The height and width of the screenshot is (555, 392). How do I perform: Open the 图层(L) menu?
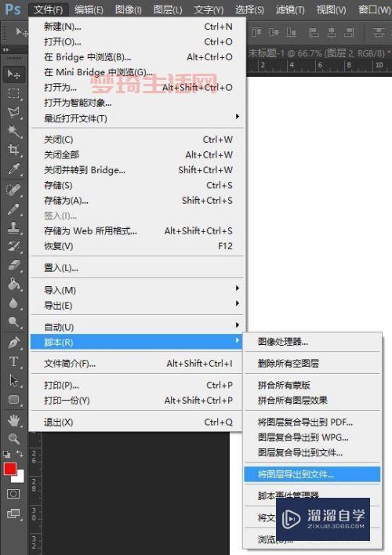(168, 9)
